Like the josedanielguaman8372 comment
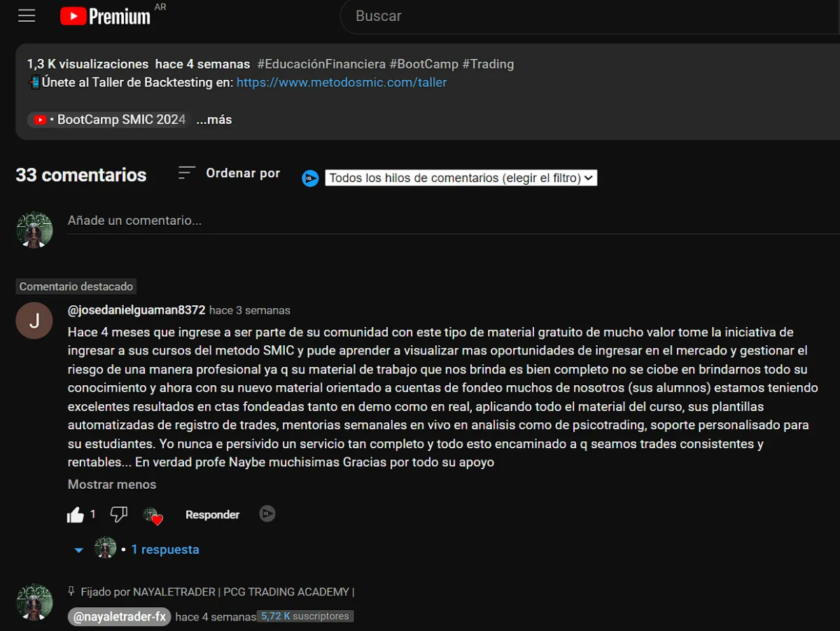 click(x=76, y=515)
